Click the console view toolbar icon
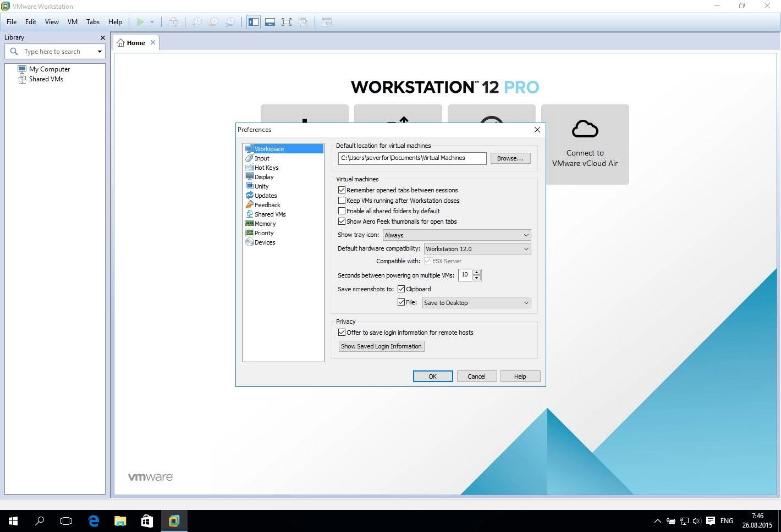This screenshot has height=532, width=781. (x=327, y=22)
